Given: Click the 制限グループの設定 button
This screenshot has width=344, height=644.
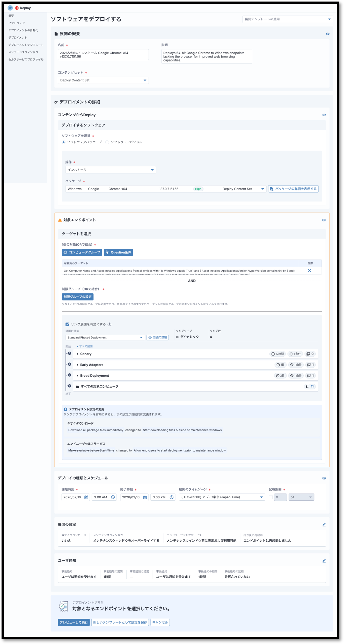Looking at the screenshot, I should click(77, 297).
